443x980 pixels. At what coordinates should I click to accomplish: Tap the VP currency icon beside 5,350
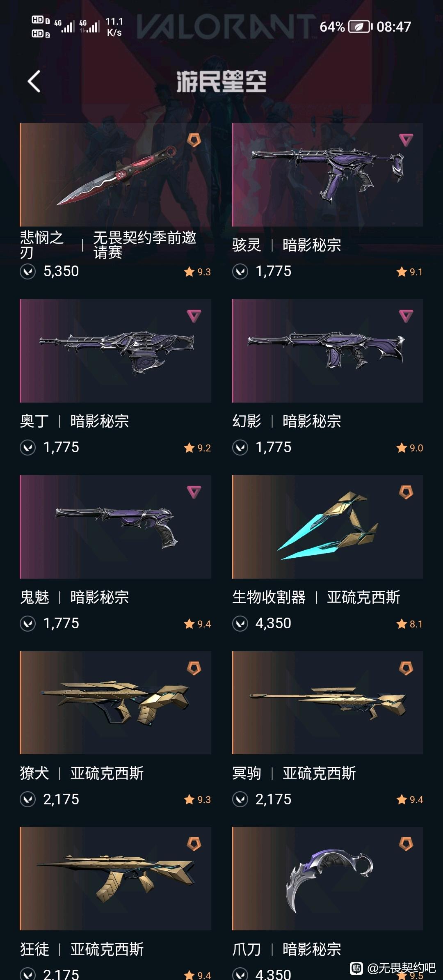point(28,271)
